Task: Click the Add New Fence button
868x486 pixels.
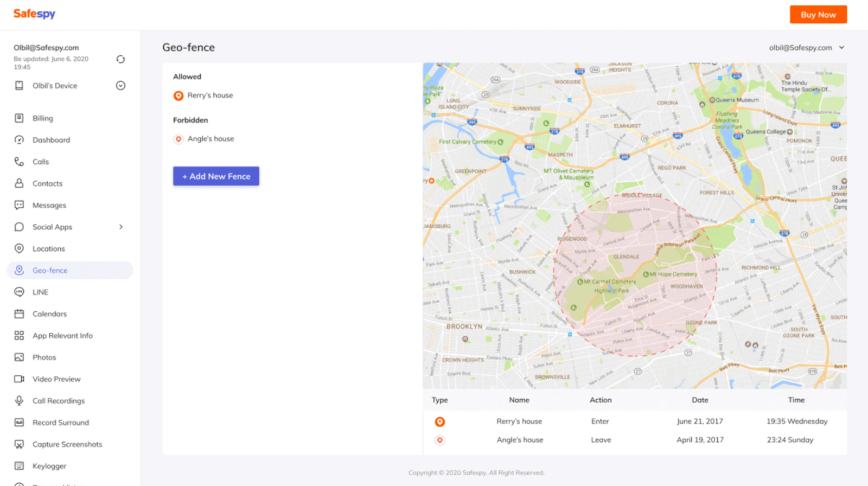Action: tap(216, 176)
